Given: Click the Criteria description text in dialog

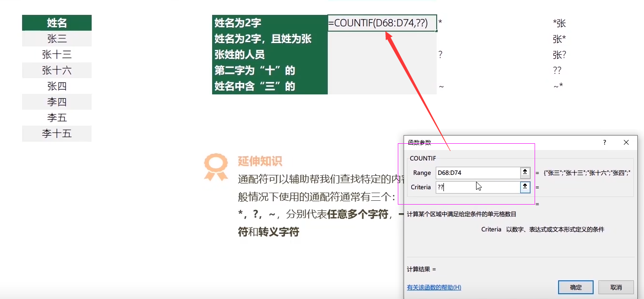Looking at the screenshot, I should [x=543, y=230].
